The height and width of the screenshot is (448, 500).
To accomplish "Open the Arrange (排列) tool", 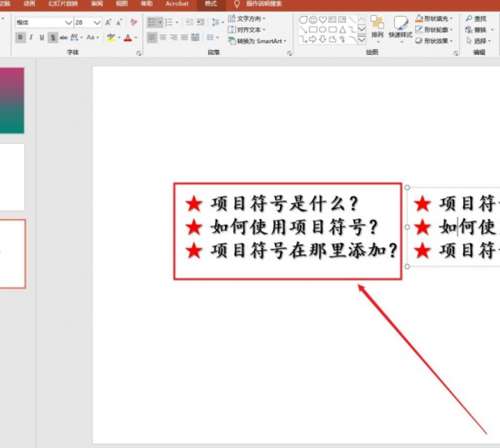I will pyautogui.click(x=377, y=26).
